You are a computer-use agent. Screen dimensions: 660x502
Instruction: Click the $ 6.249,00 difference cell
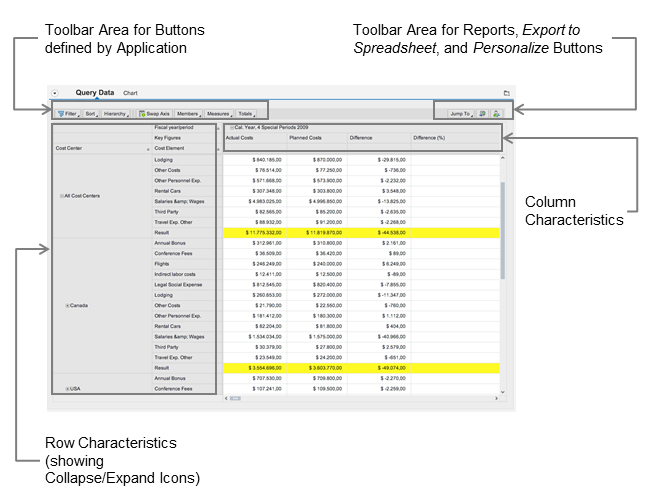click(379, 264)
